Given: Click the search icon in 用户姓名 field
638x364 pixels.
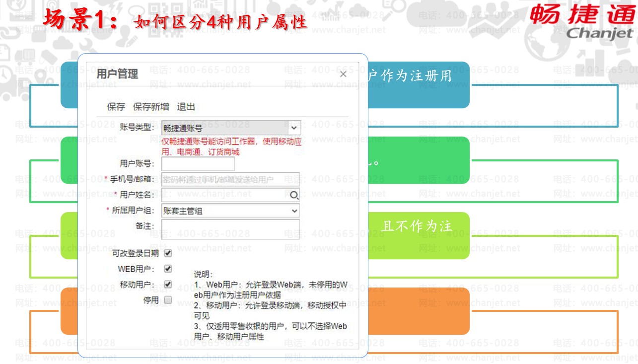Looking at the screenshot, I should click(x=294, y=195).
